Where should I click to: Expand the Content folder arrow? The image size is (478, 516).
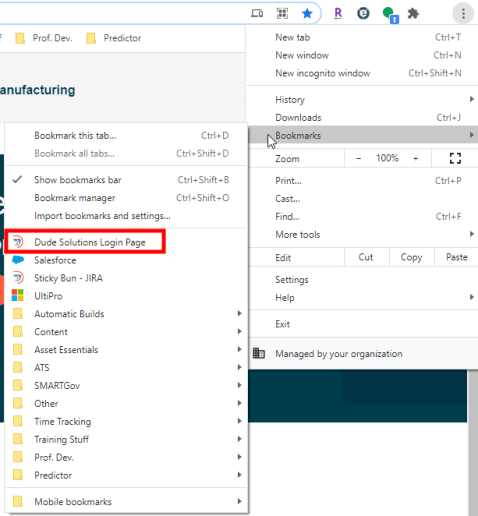click(239, 331)
